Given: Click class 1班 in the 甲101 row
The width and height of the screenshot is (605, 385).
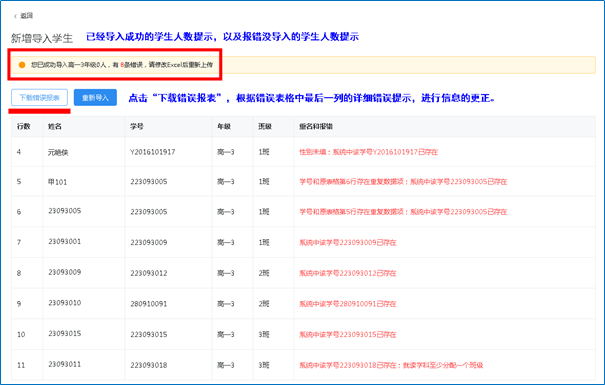Looking at the screenshot, I should [264, 182].
